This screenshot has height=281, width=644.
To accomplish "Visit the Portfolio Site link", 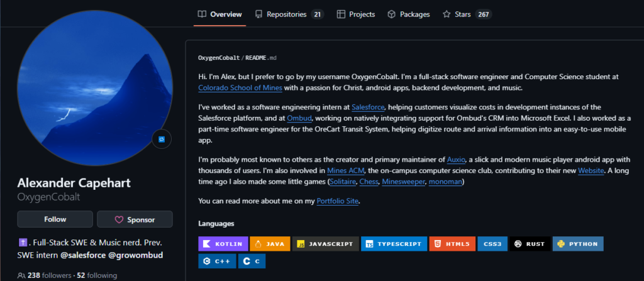I will coord(338,202).
